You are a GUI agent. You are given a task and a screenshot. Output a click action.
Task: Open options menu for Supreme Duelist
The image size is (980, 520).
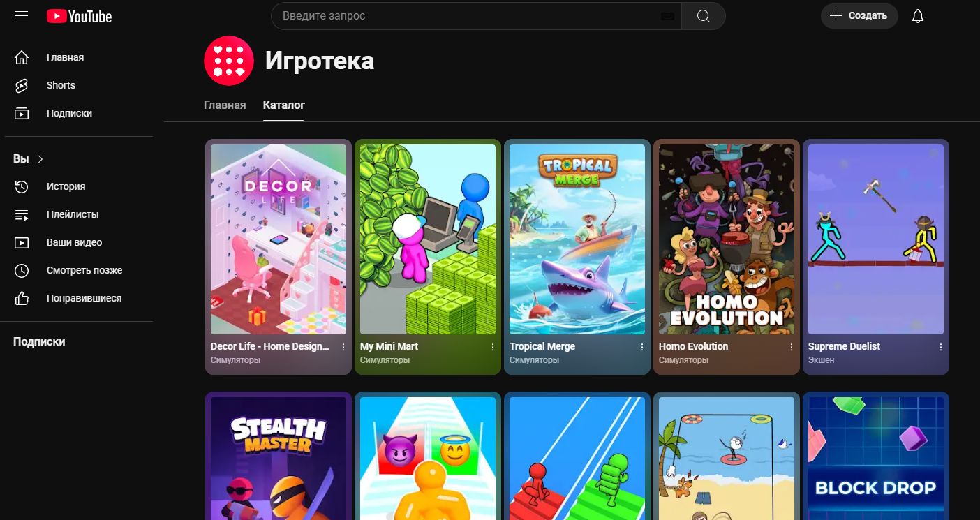point(940,347)
